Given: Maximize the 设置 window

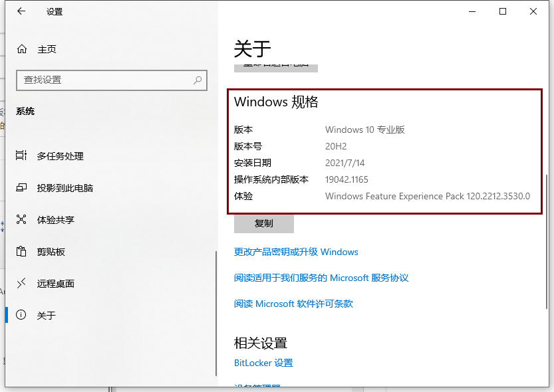Looking at the screenshot, I should [x=503, y=11].
